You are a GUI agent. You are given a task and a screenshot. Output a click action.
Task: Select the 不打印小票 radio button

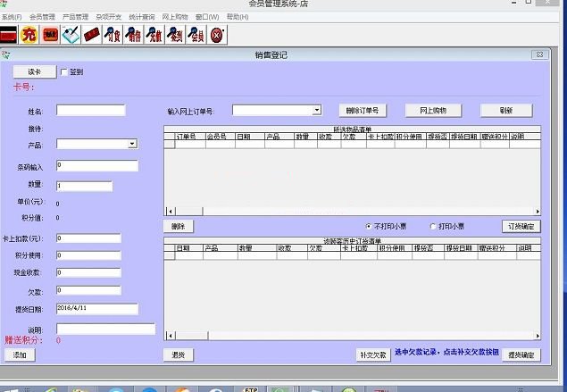[369, 226]
